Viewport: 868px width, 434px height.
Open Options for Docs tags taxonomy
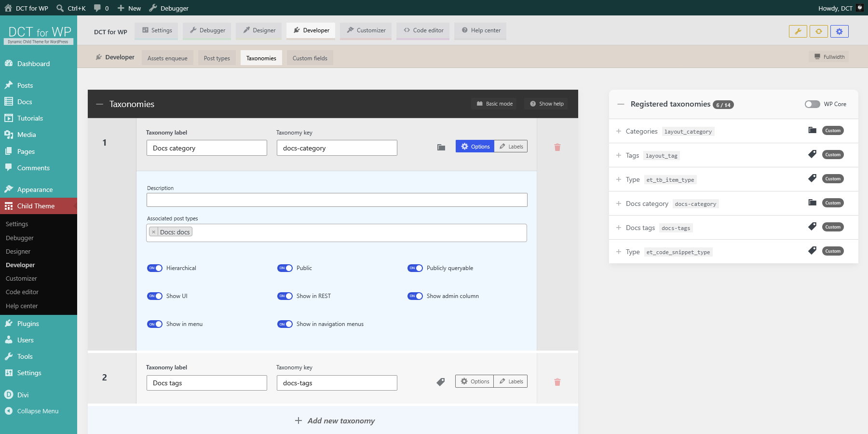475,381
